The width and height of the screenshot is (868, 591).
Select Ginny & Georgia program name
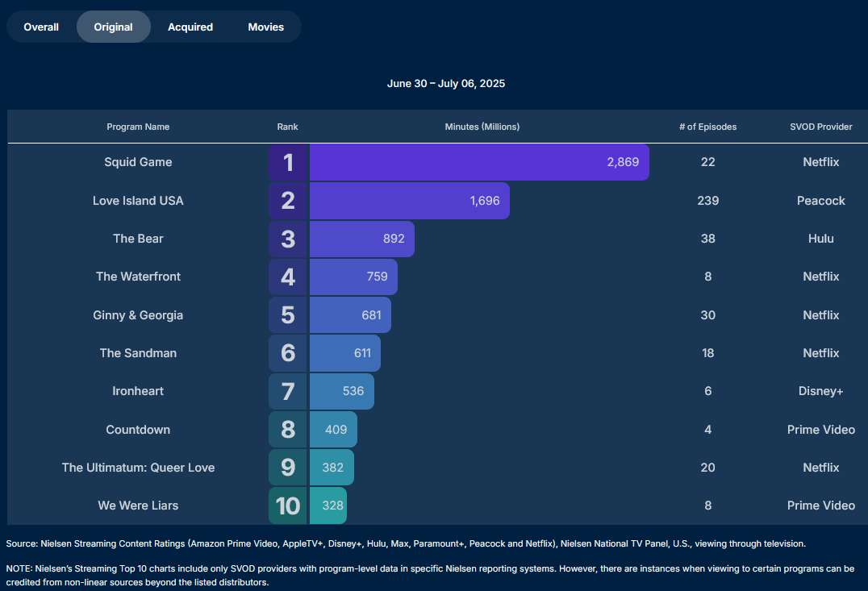click(138, 315)
